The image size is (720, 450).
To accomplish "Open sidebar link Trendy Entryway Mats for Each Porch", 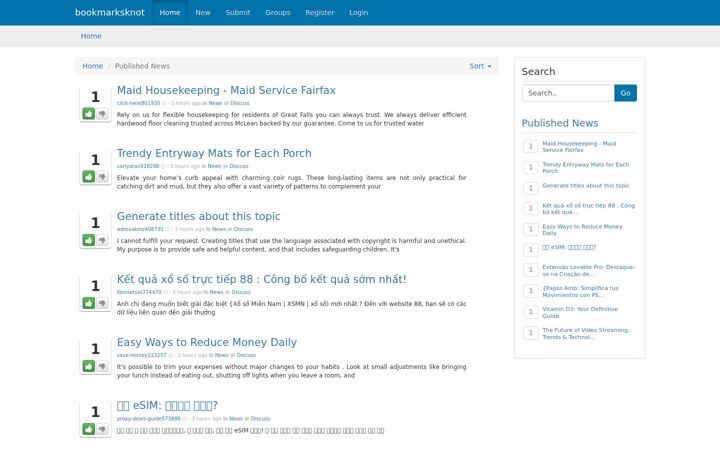I will [x=585, y=168].
